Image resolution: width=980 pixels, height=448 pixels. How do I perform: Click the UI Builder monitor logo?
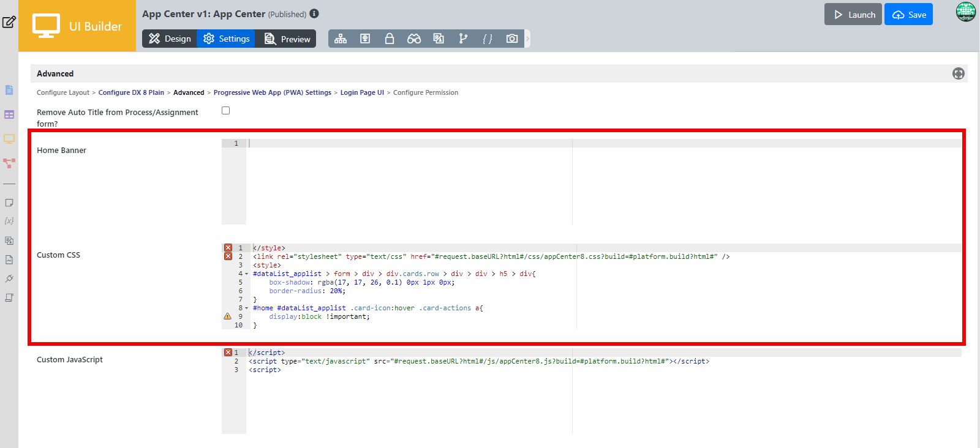pyautogui.click(x=46, y=26)
